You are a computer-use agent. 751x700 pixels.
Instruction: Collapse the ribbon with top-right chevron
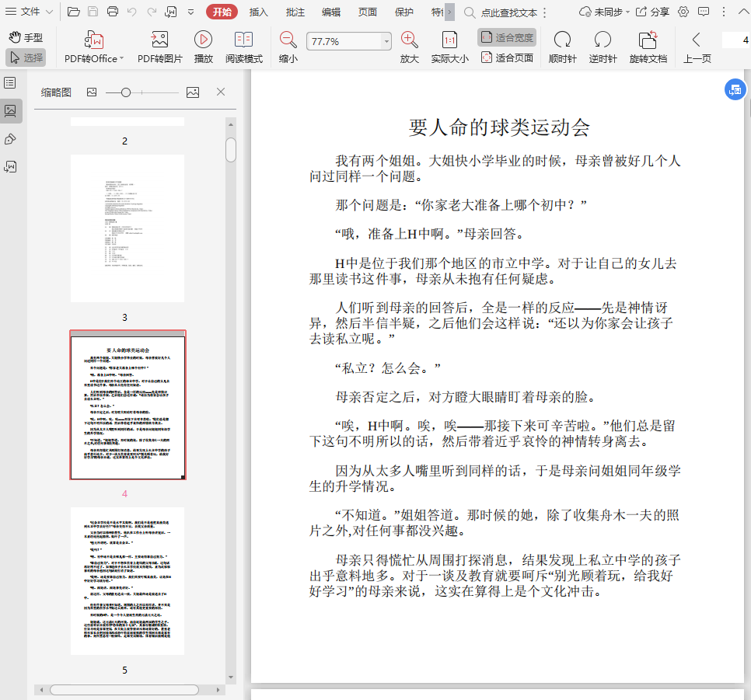click(743, 12)
